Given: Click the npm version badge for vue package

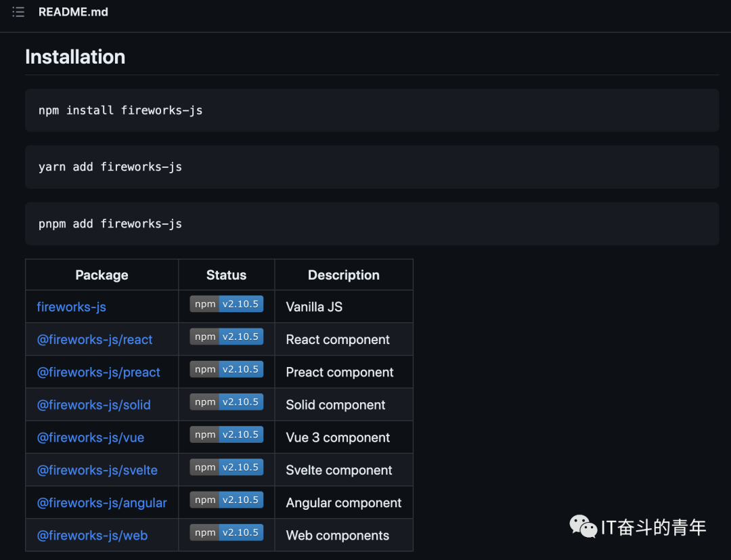Looking at the screenshot, I should 226,435.
